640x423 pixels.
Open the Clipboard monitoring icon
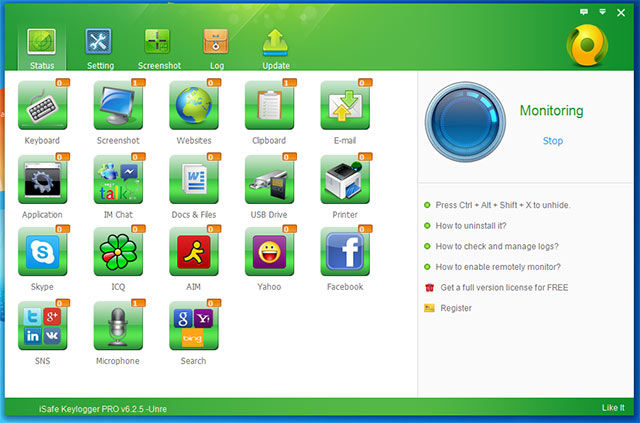pyautogui.click(x=269, y=106)
